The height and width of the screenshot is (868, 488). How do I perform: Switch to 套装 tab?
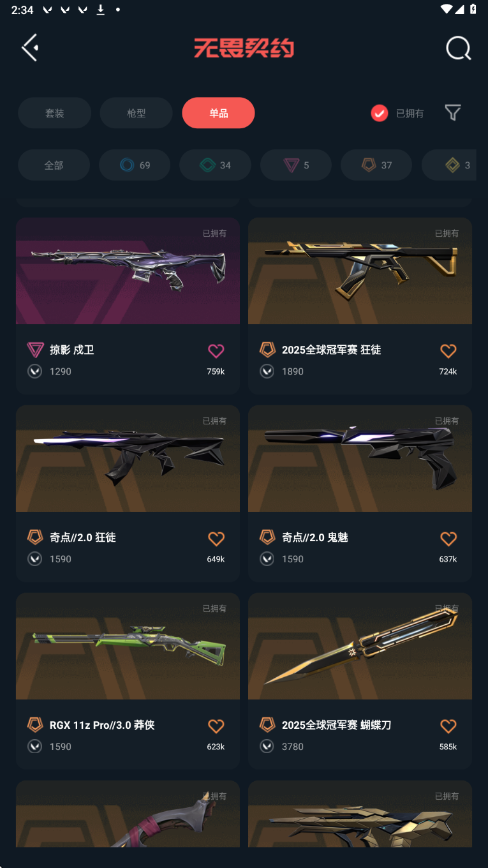tap(54, 113)
